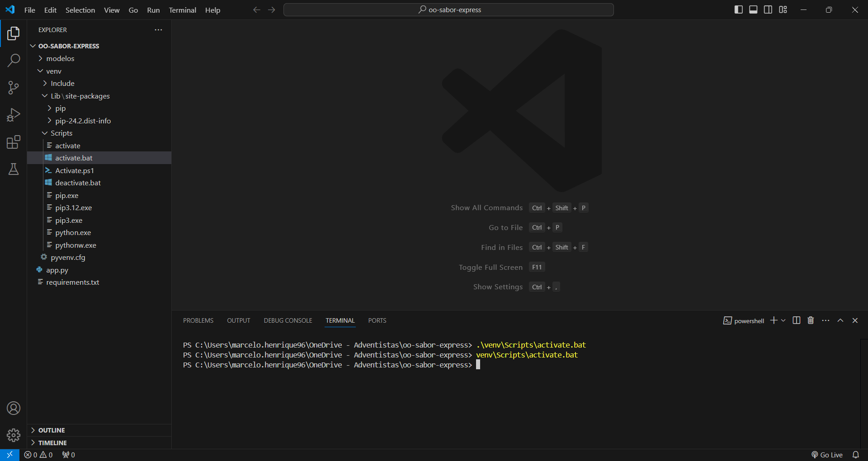The width and height of the screenshot is (868, 461).
Task: Open the Testing flask icon
Action: coord(14,169)
